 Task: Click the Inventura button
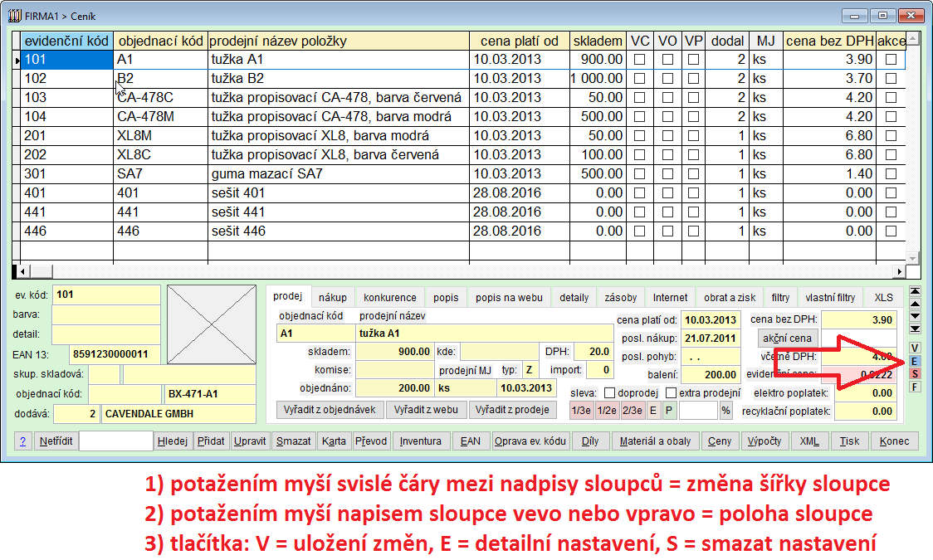(420, 441)
